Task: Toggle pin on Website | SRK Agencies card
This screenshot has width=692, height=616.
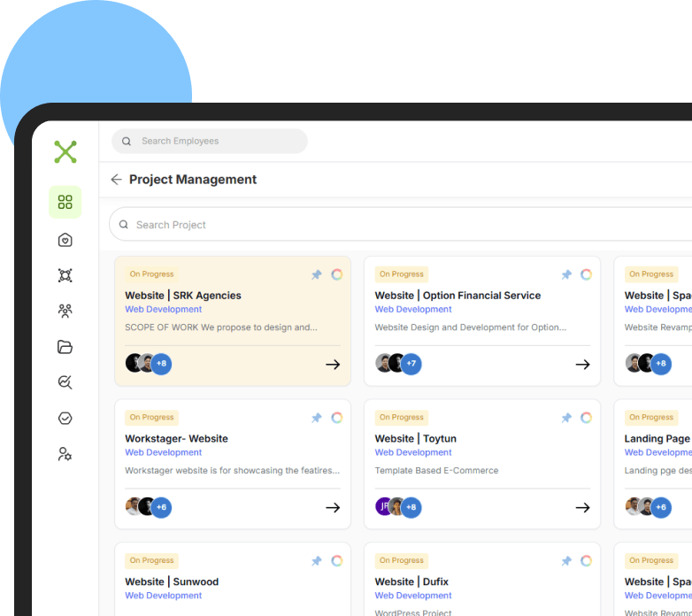Action: [x=317, y=274]
